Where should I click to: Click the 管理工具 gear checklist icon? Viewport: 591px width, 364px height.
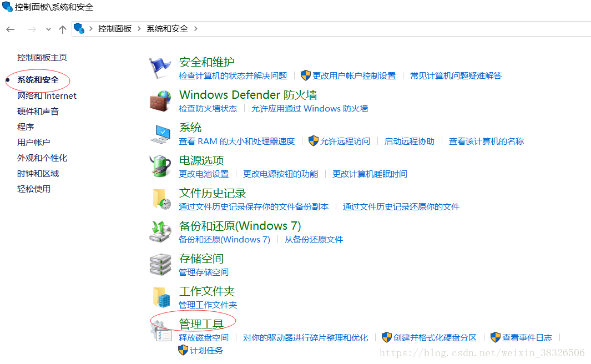(x=161, y=331)
